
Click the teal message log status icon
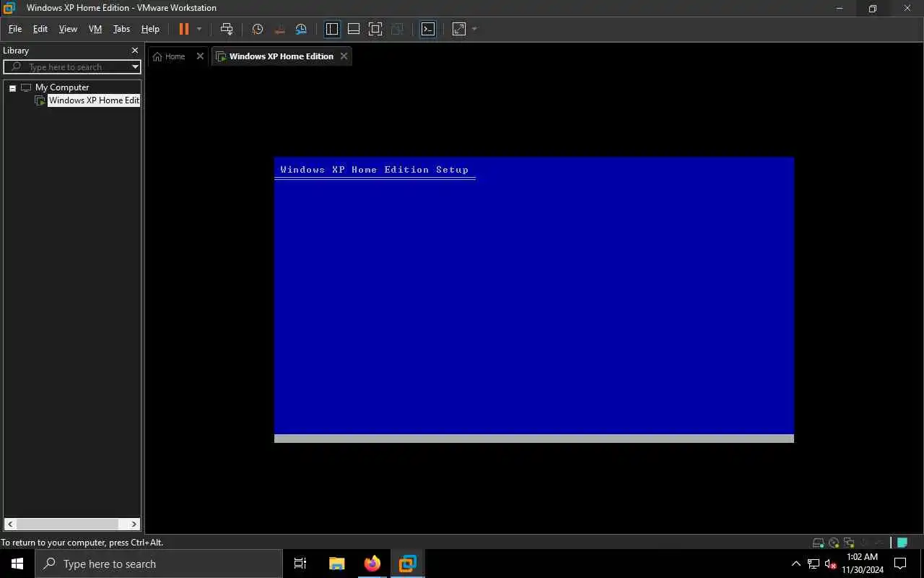tap(902, 543)
